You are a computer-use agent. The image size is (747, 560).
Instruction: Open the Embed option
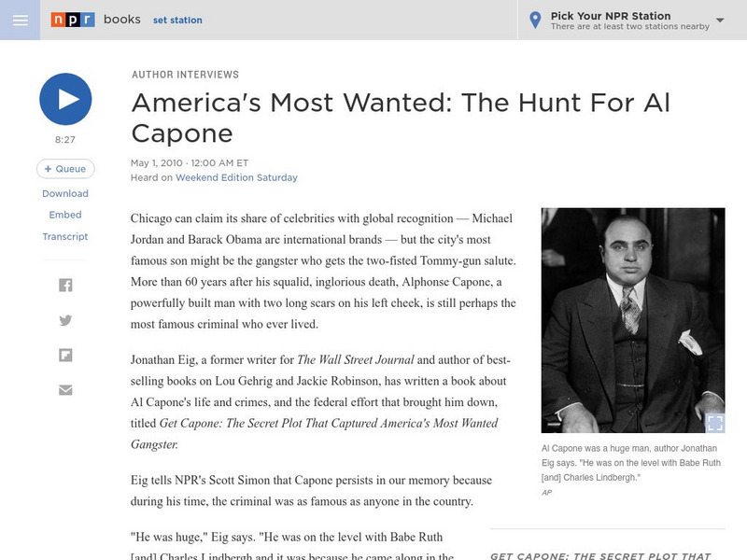click(65, 215)
